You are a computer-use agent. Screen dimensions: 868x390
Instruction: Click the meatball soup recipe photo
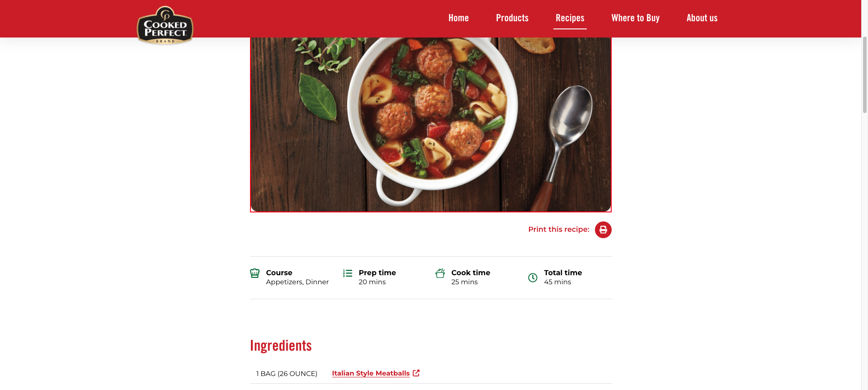click(x=431, y=124)
